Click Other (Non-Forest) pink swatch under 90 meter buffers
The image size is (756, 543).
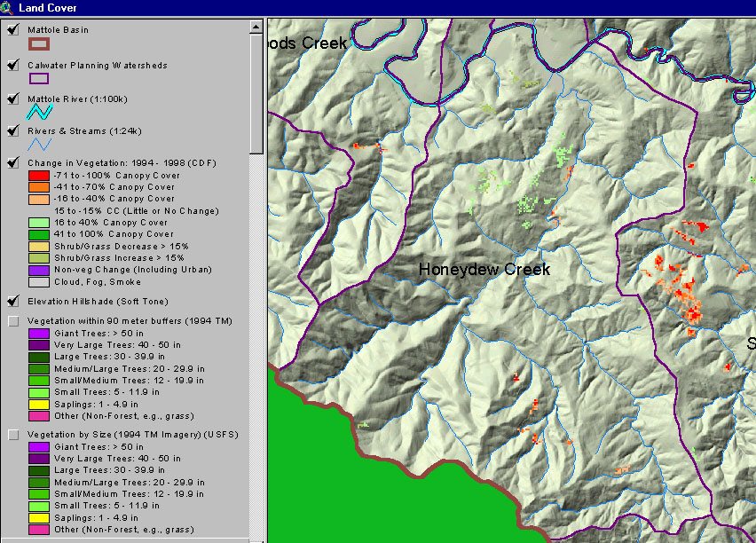tap(38, 416)
